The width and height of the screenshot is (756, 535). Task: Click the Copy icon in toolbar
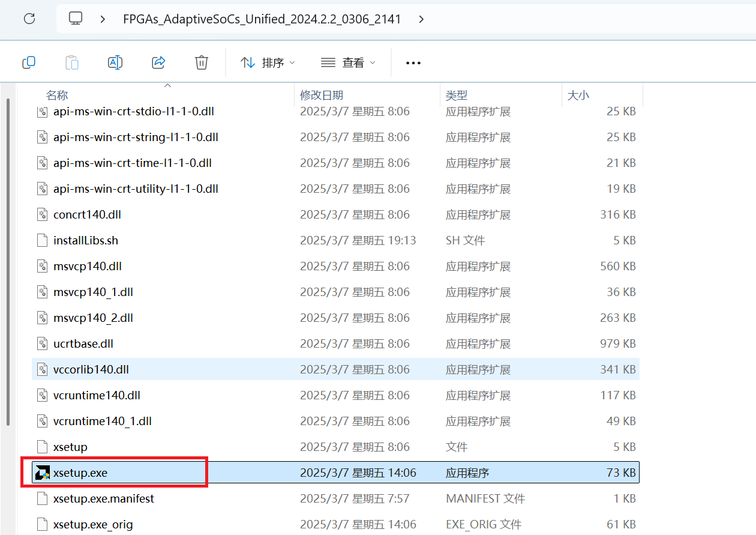tap(29, 62)
